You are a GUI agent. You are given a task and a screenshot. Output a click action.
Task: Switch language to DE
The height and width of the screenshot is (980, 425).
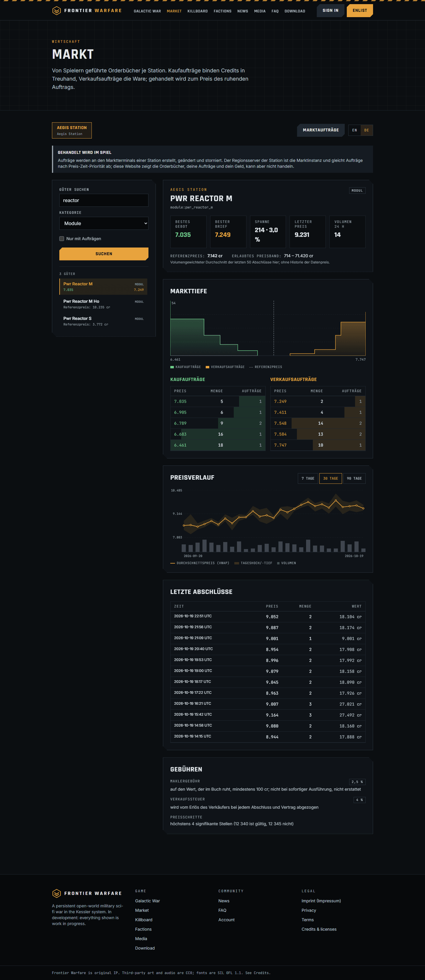(367, 130)
